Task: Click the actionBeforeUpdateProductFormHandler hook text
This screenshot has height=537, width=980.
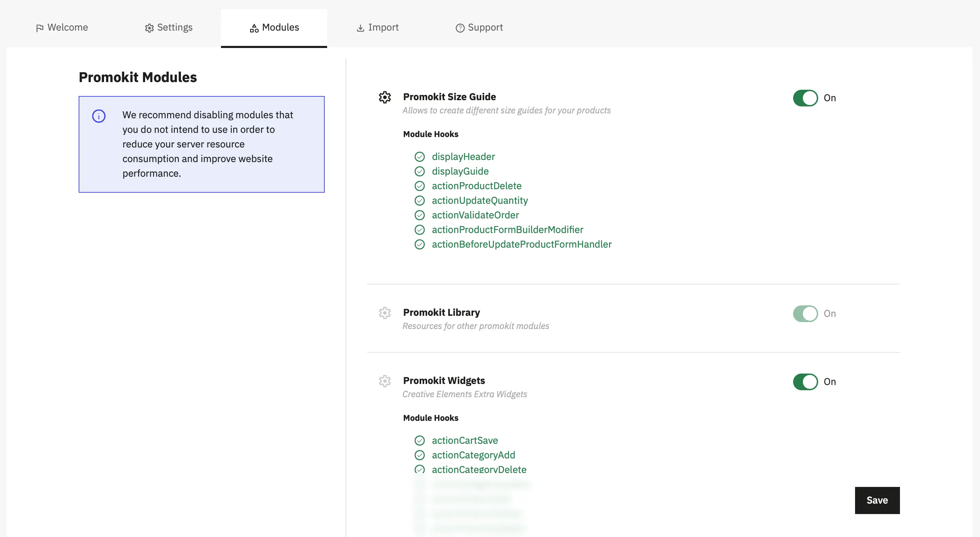Action: [522, 245]
